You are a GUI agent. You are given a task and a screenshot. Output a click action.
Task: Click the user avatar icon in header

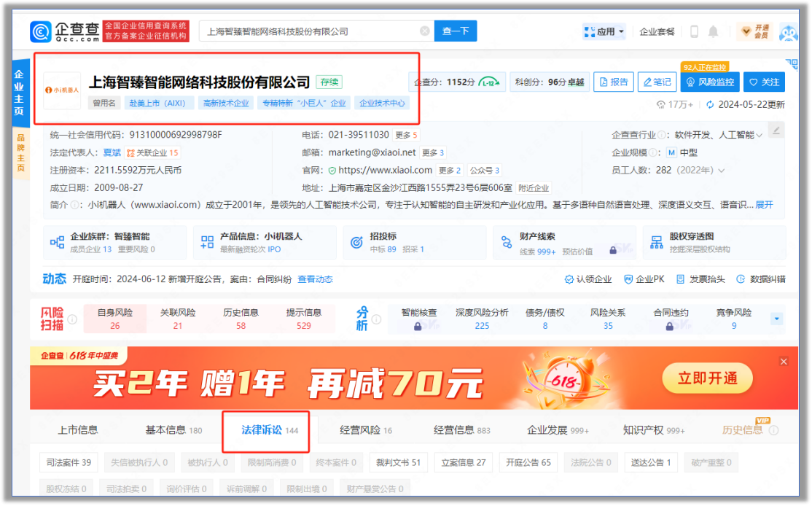(x=789, y=32)
